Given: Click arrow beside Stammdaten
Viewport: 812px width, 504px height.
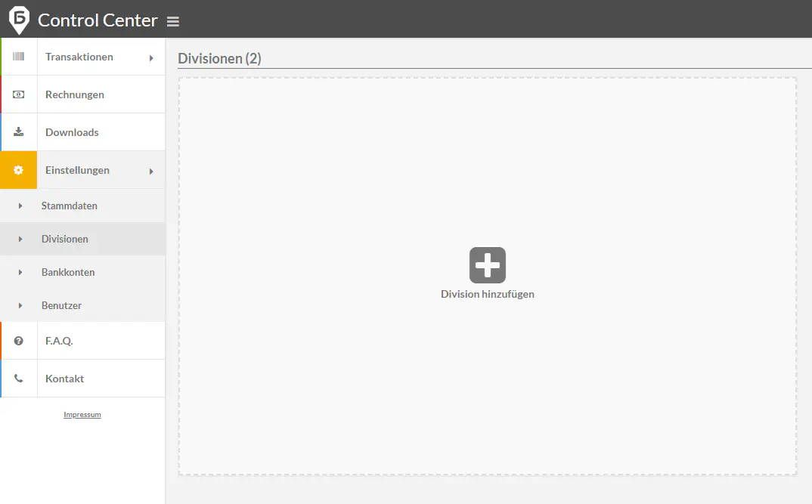Looking at the screenshot, I should 20,206.
